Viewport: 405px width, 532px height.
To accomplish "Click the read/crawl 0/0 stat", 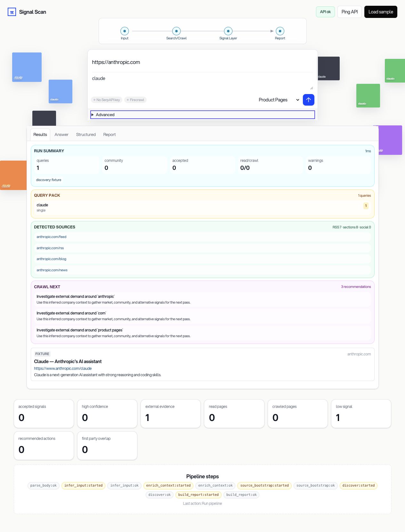I will [270, 165].
